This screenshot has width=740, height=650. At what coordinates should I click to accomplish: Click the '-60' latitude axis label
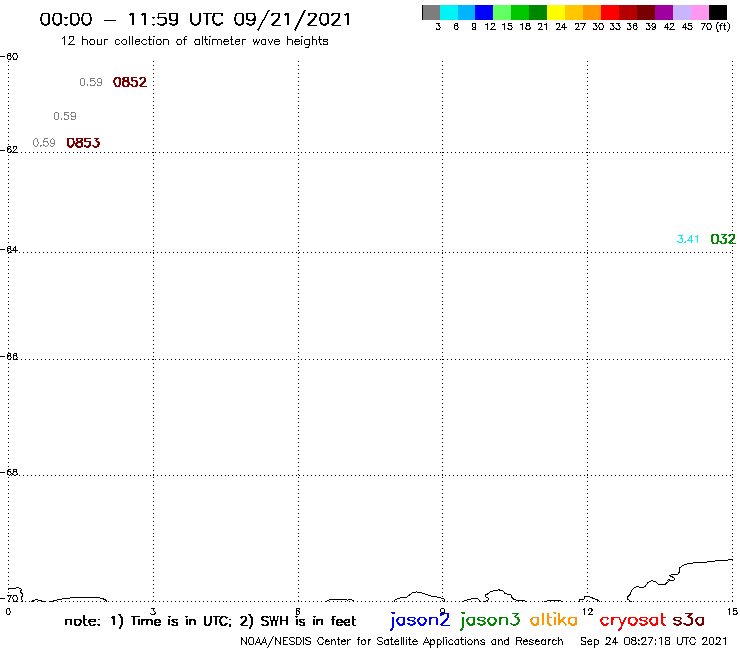[10, 57]
